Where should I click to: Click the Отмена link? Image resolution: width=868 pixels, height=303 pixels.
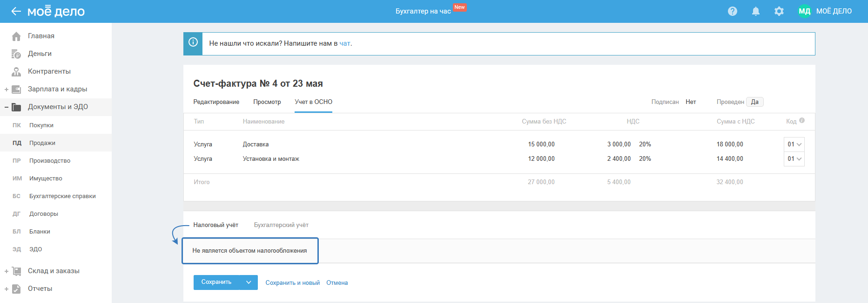(x=337, y=283)
